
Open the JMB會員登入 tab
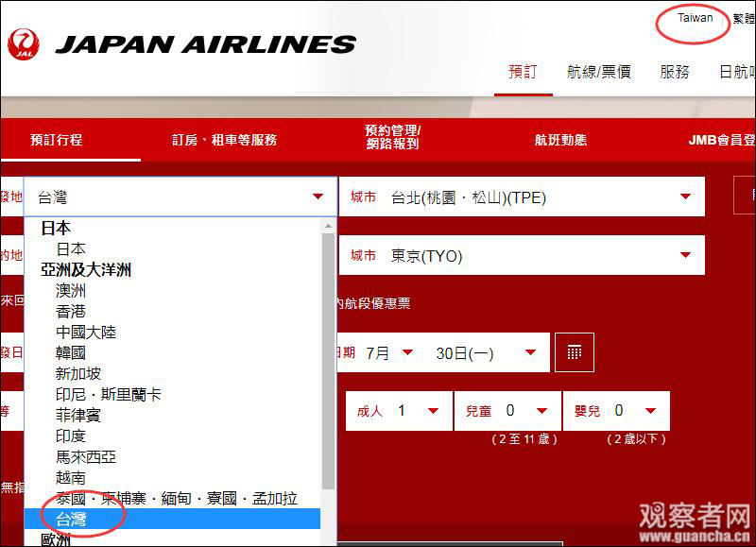point(721,140)
